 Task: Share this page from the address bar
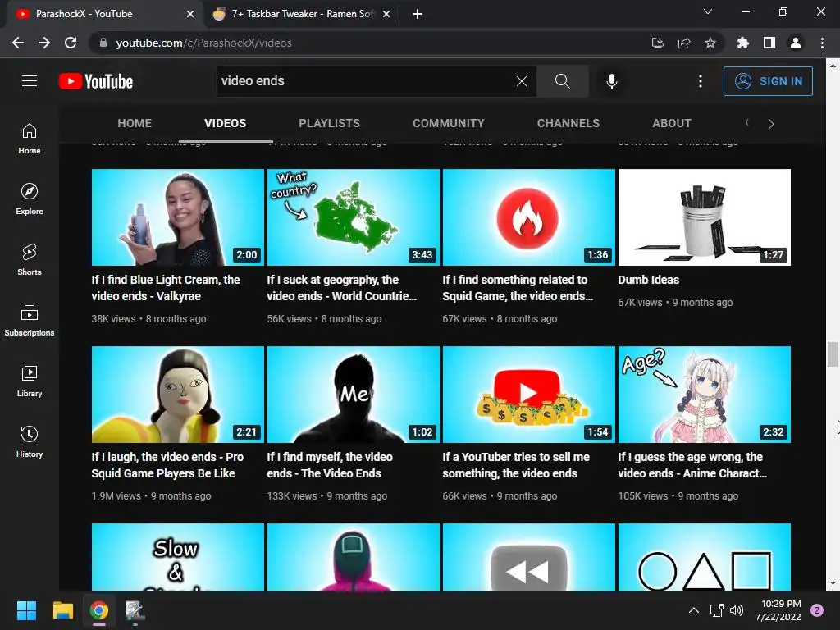click(684, 43)
